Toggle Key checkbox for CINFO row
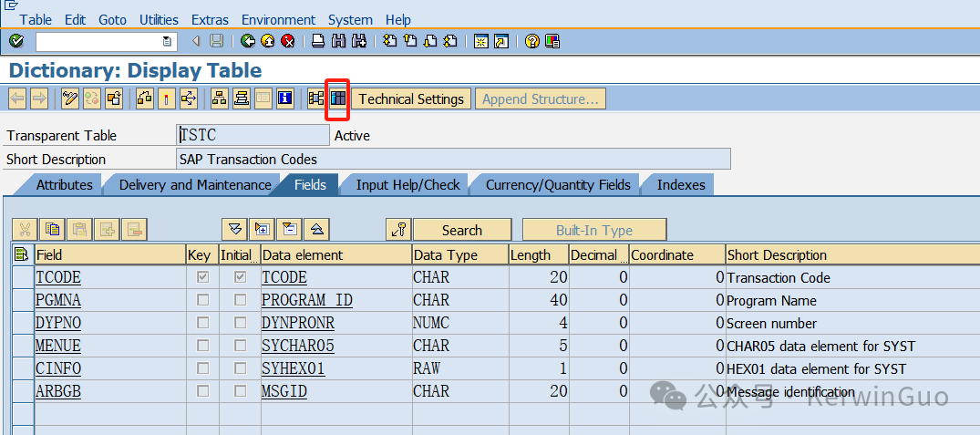The width and height of the screenshot is (980, 435). (x=202, y=368)
